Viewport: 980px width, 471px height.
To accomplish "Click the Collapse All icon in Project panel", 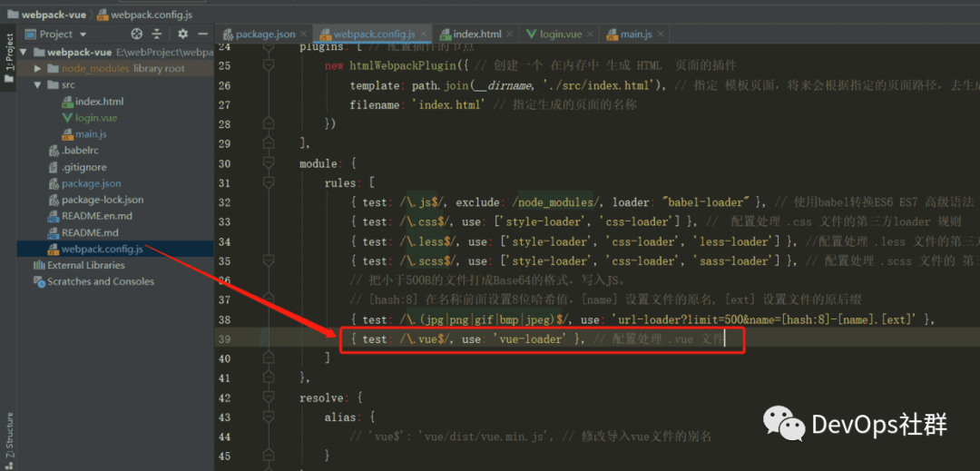I will (x=157, y=34).
